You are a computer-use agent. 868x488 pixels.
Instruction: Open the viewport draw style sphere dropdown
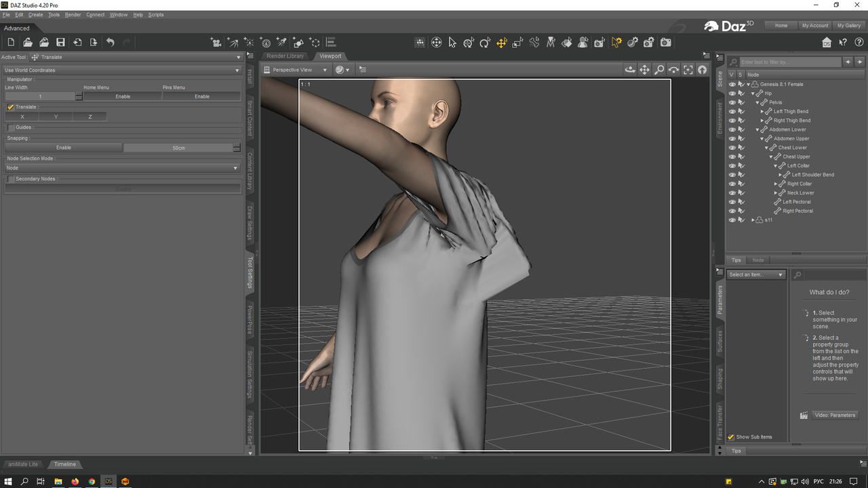pos(343,70)
